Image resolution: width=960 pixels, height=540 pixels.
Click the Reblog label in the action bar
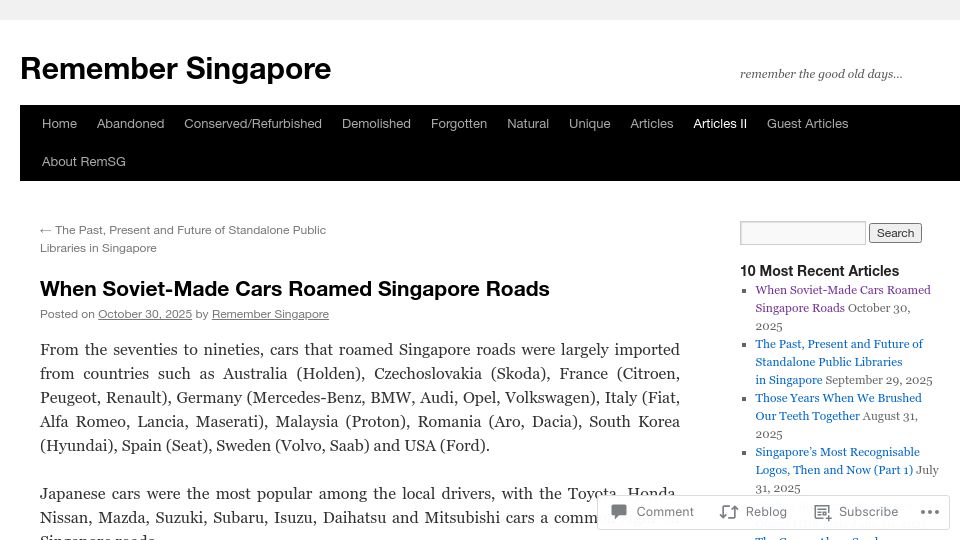766,512
